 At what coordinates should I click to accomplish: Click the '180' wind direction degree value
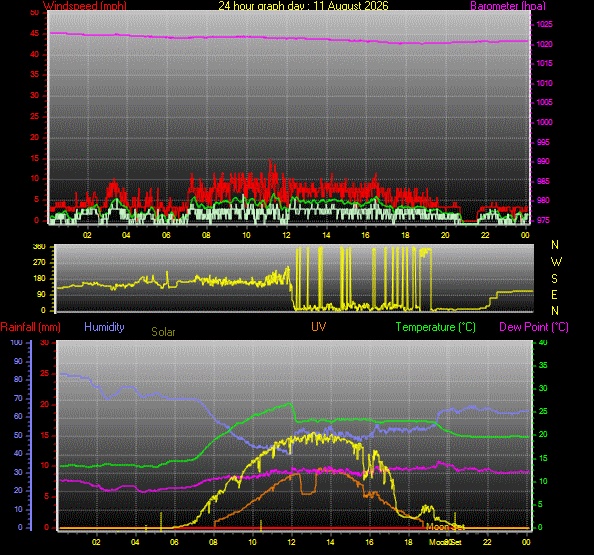pyautogui.click(x=39, y=278)
